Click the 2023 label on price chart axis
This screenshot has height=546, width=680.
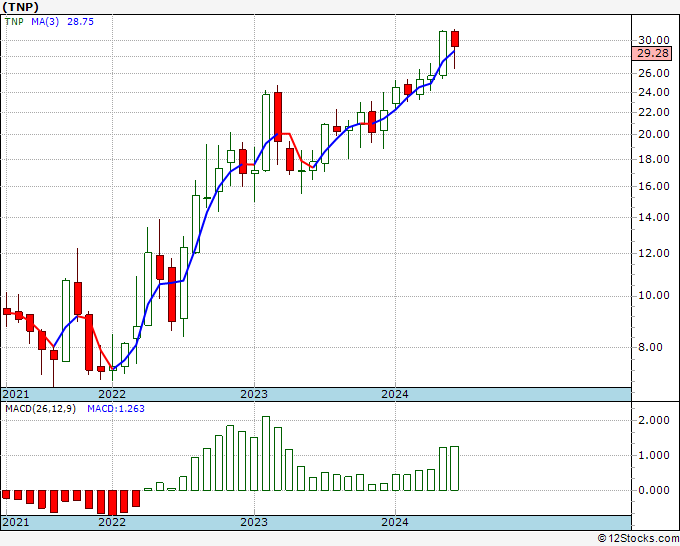pos(254,394)
